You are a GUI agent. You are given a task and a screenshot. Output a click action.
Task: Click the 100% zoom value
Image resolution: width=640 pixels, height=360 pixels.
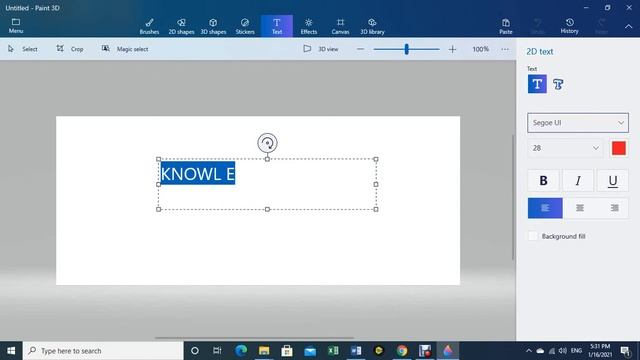pos(480,49)
